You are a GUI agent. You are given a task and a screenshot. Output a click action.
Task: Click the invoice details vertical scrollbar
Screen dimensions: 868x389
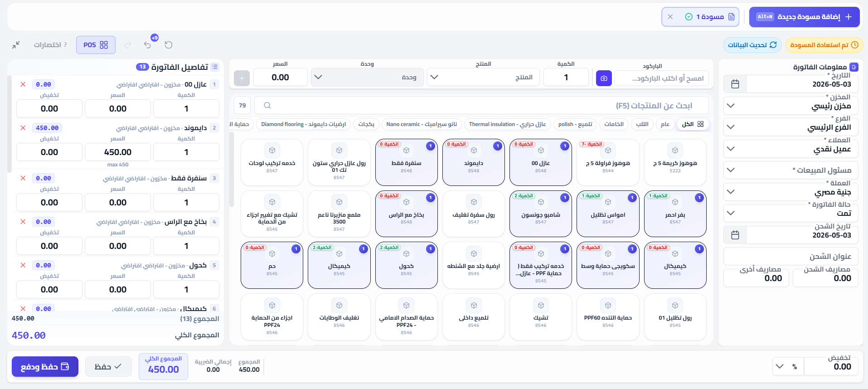(x=10, y=125)
